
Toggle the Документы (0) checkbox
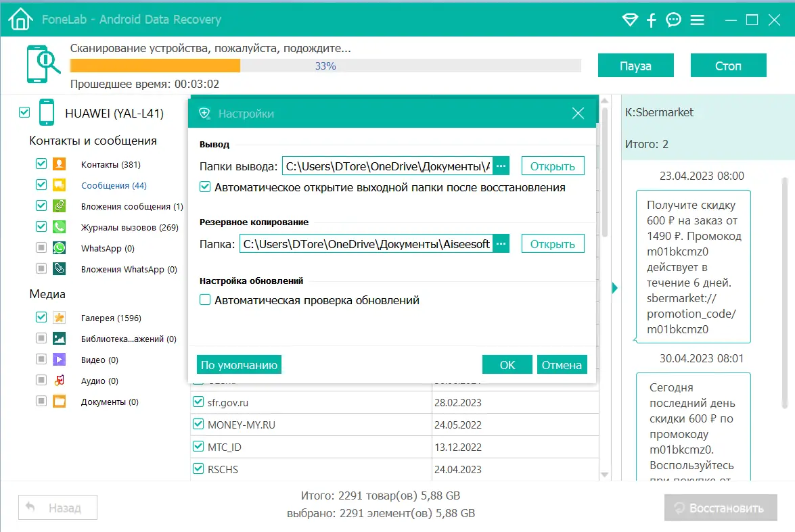(41, 402)
